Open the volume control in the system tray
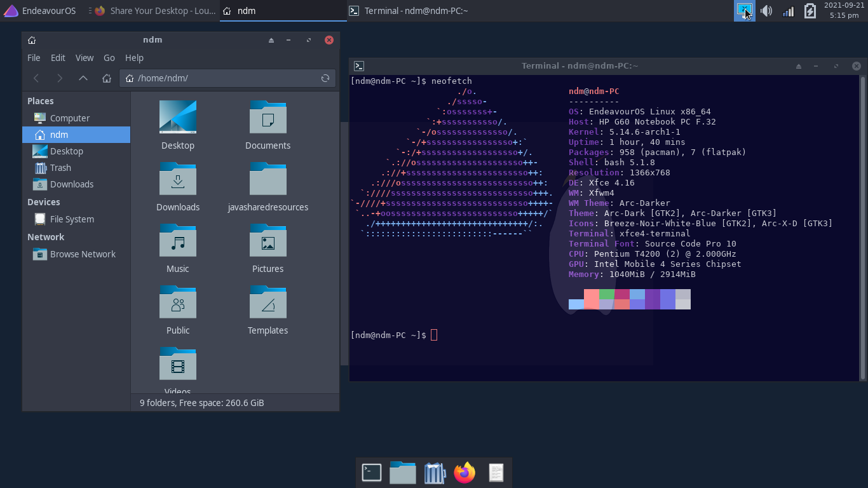 point(766,11)
